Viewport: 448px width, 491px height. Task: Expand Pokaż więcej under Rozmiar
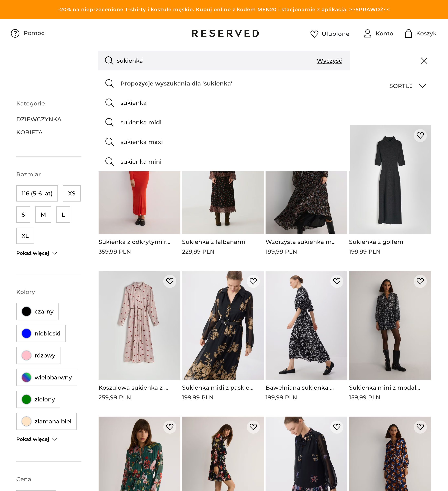click(x=36, y=253)
